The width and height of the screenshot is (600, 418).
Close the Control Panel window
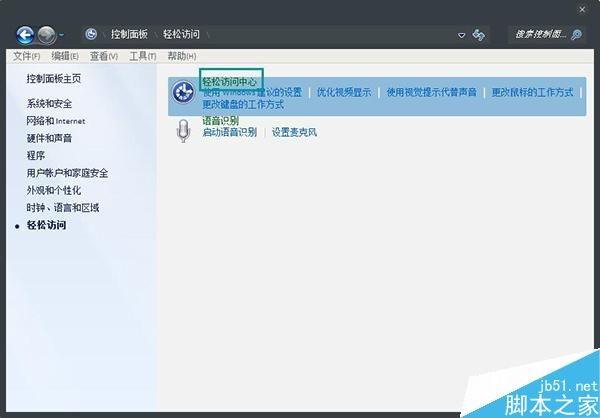click(x=583, y=9)
